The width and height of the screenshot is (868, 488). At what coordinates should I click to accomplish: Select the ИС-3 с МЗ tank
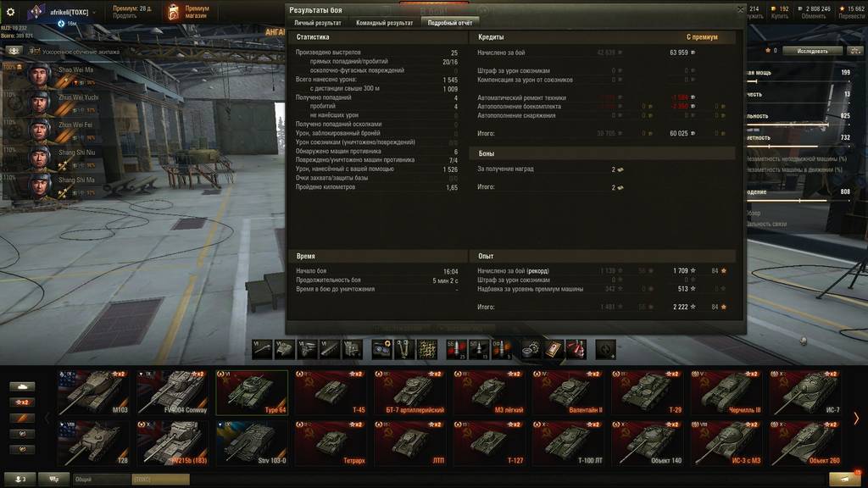point(726,442)
